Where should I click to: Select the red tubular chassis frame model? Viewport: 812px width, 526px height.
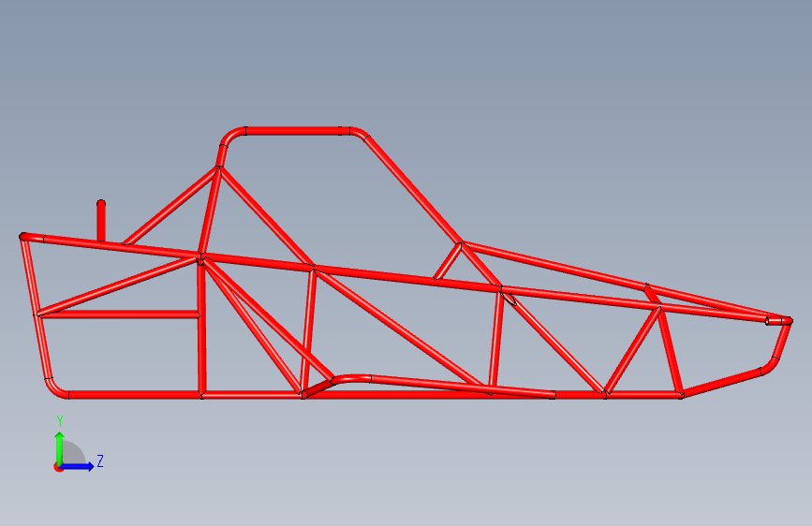(406, 264)
